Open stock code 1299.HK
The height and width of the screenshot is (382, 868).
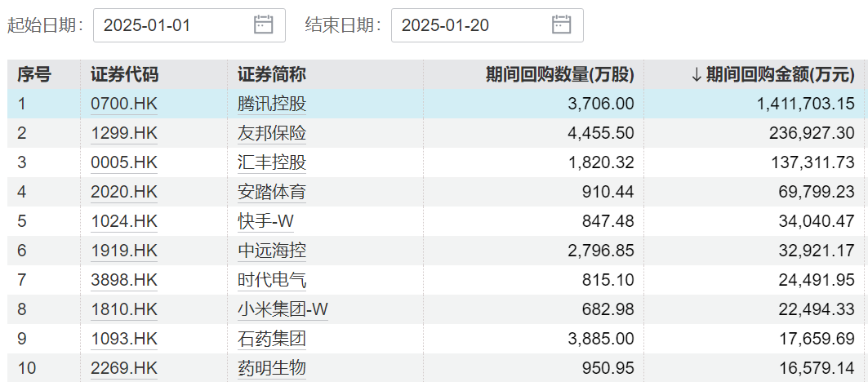[x=124, y=133]
